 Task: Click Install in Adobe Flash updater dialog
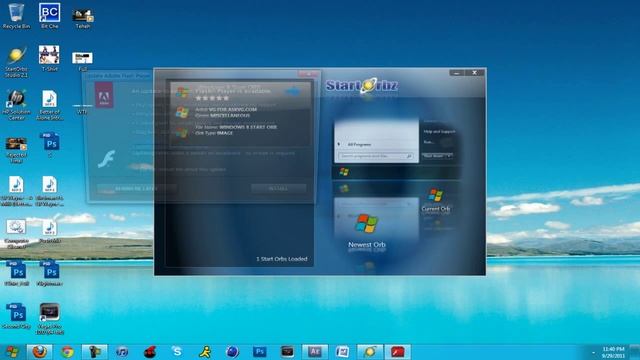278,189
